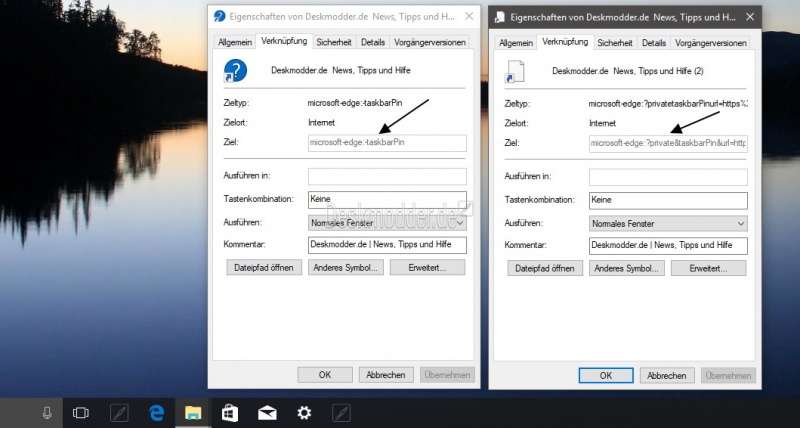Click Anderes Symbol in right dialog
This screenshot has height=428, width=800.
pyautogui.click(x=627, y=268)
